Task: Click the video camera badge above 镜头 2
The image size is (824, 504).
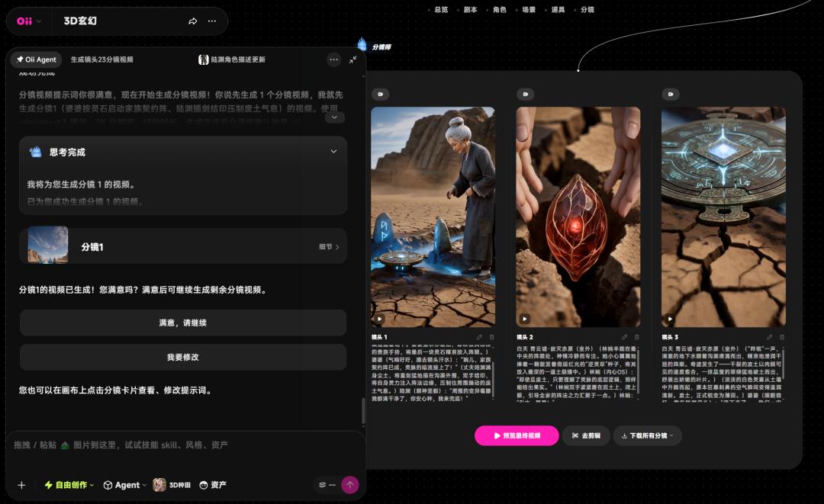Action: click(x=526, y=94)
